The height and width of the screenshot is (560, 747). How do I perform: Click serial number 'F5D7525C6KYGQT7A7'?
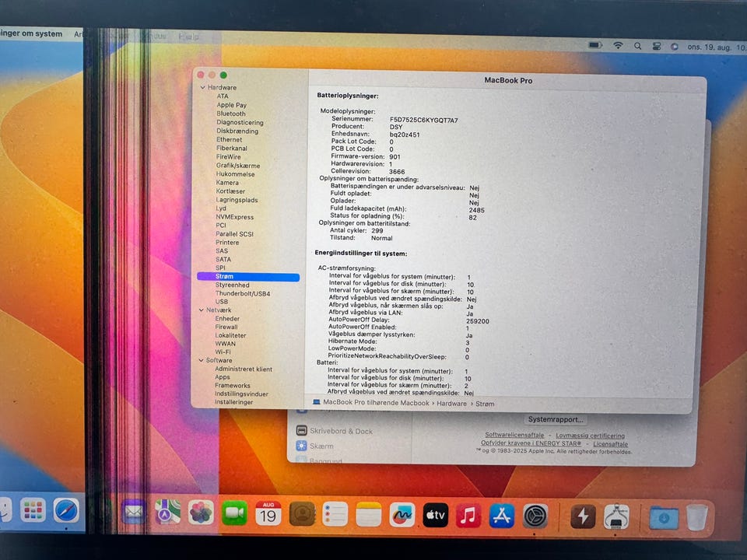[x=423, y=121]
